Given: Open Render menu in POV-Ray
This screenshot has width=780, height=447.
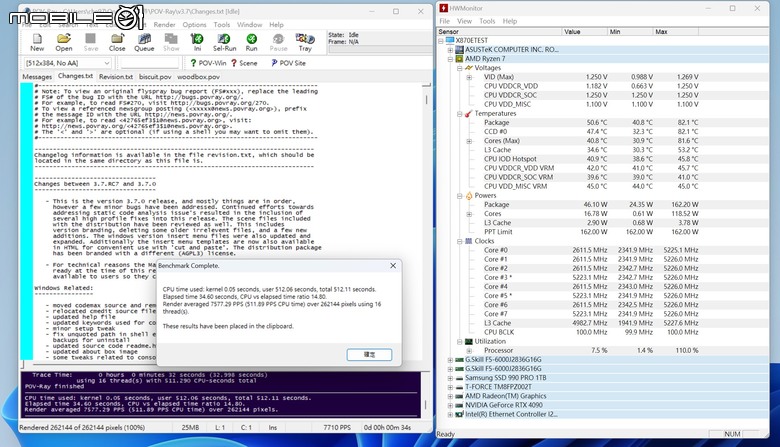Looking at the screenshot, I should click(164, 24).
